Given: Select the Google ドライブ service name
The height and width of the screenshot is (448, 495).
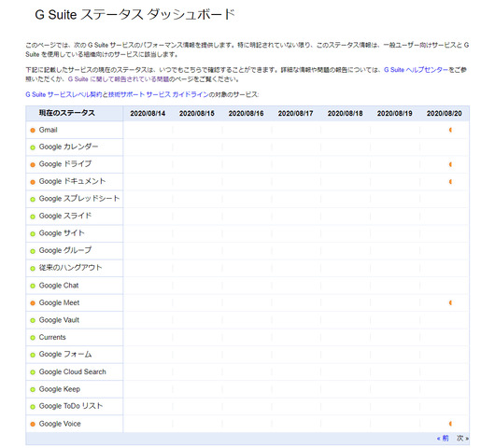Looking at the screenshot, I should pyautogui.click(x=65, y=164).
